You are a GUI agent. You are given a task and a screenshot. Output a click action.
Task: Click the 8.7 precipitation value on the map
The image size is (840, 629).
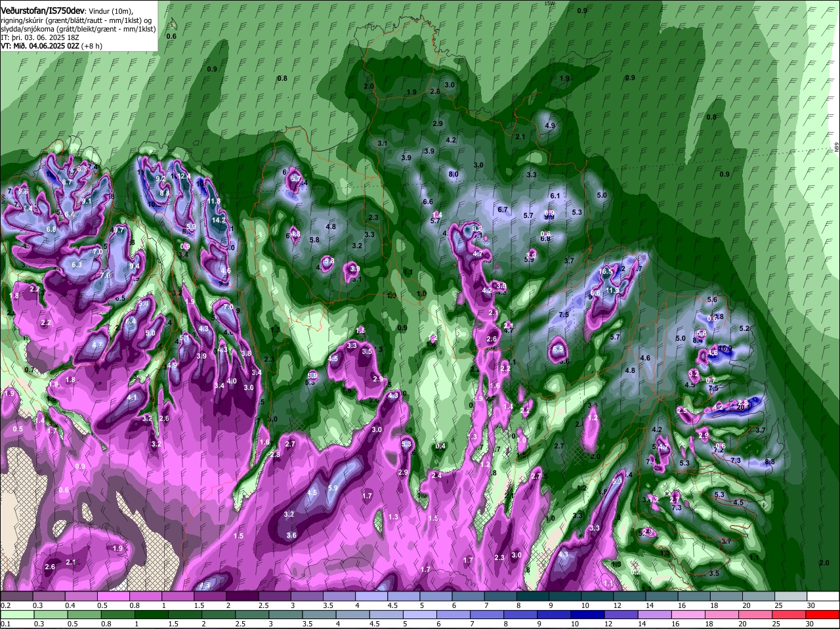pos(67,182)
